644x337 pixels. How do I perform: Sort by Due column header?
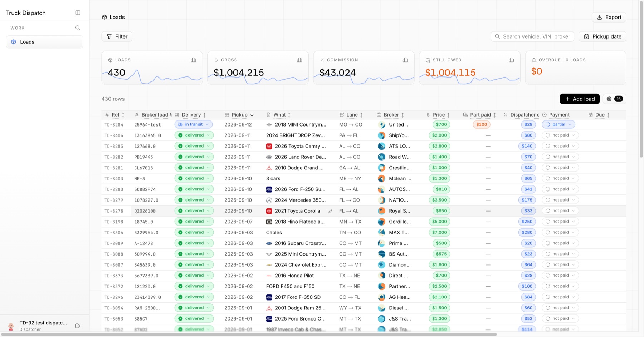pyautogui.click(x=599, y=115)
